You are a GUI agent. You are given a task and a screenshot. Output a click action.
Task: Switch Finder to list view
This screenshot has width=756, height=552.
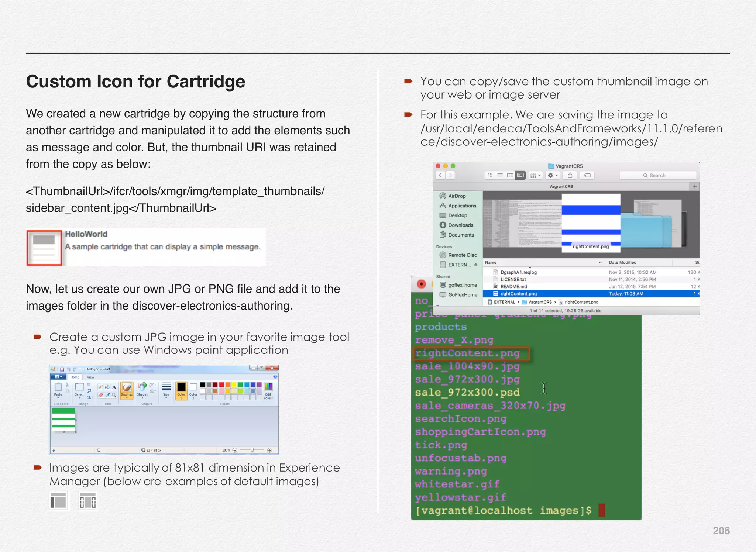pos(500,175)
